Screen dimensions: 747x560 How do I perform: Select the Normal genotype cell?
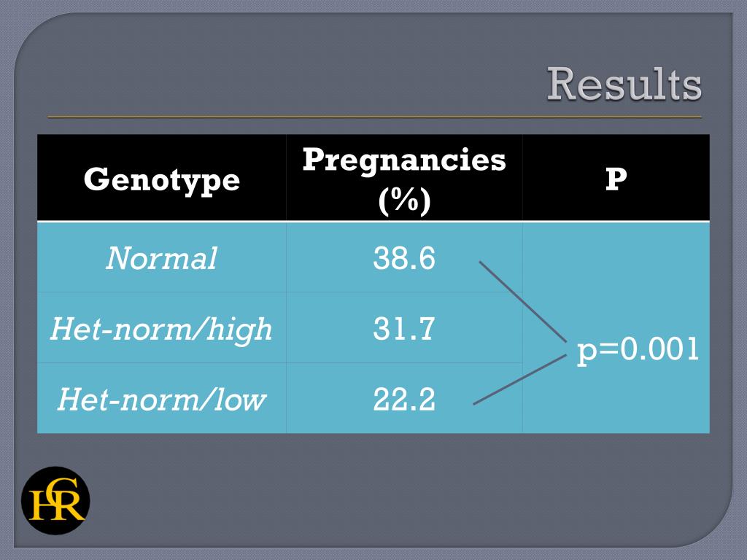click(161, 257)
